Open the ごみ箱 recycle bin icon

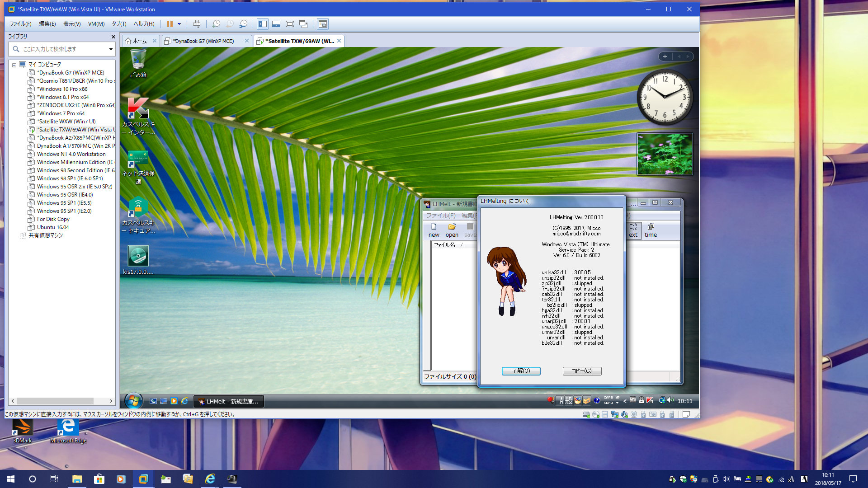(138, 64)
